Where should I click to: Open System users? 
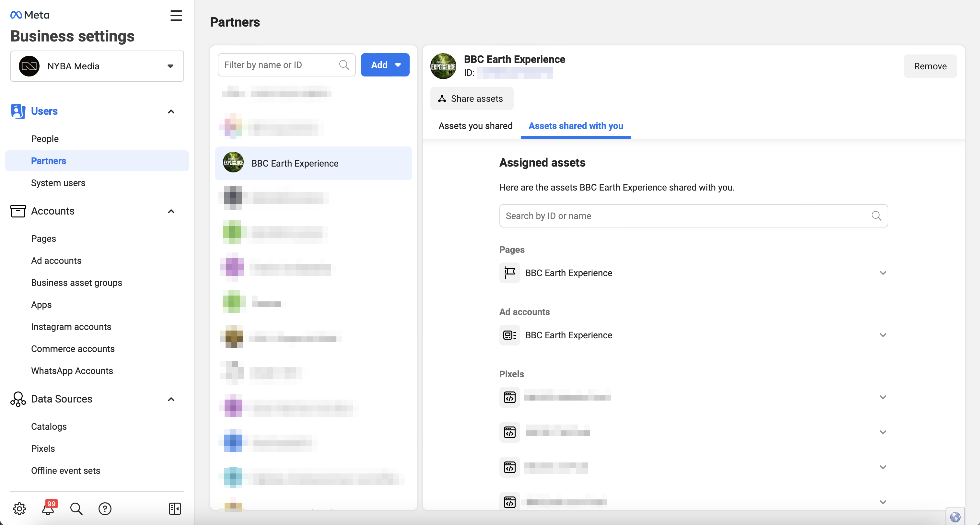(58, 182)
